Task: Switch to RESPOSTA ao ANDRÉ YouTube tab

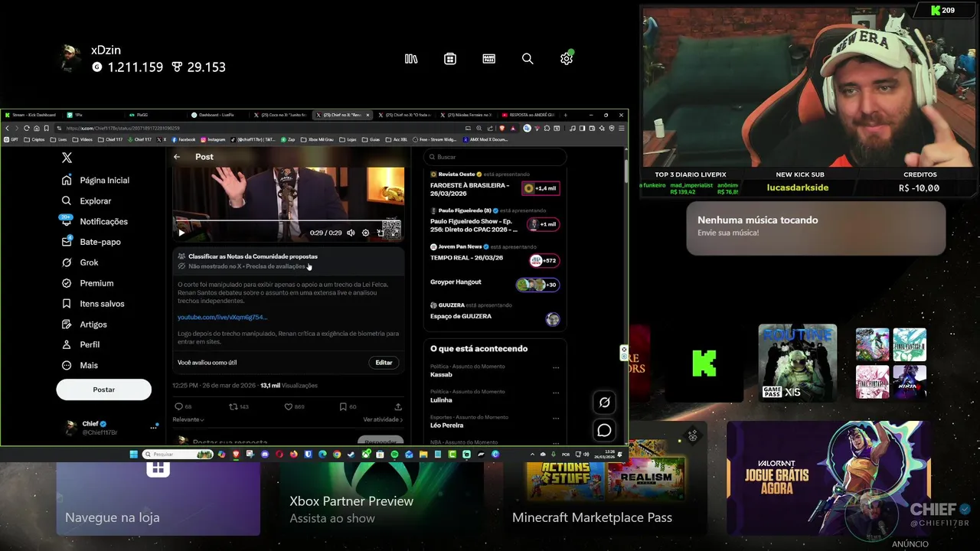Action: [x=528, y=115]
